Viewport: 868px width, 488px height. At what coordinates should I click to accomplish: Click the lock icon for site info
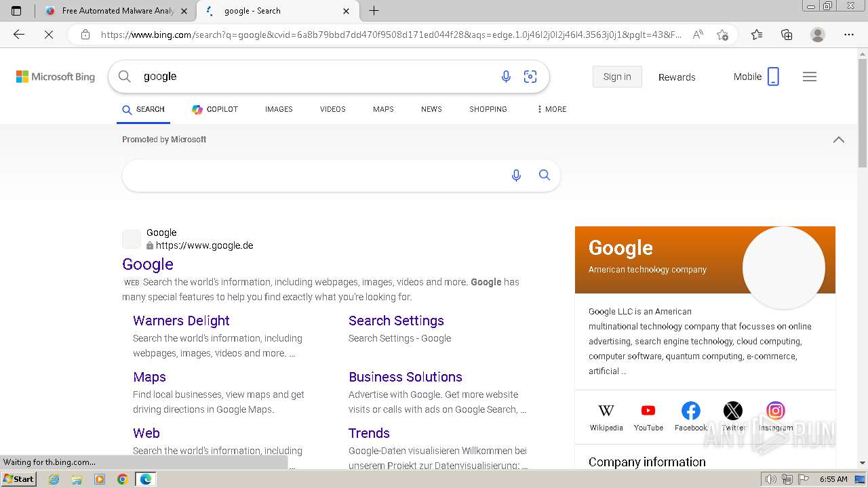tap(85, 35)
